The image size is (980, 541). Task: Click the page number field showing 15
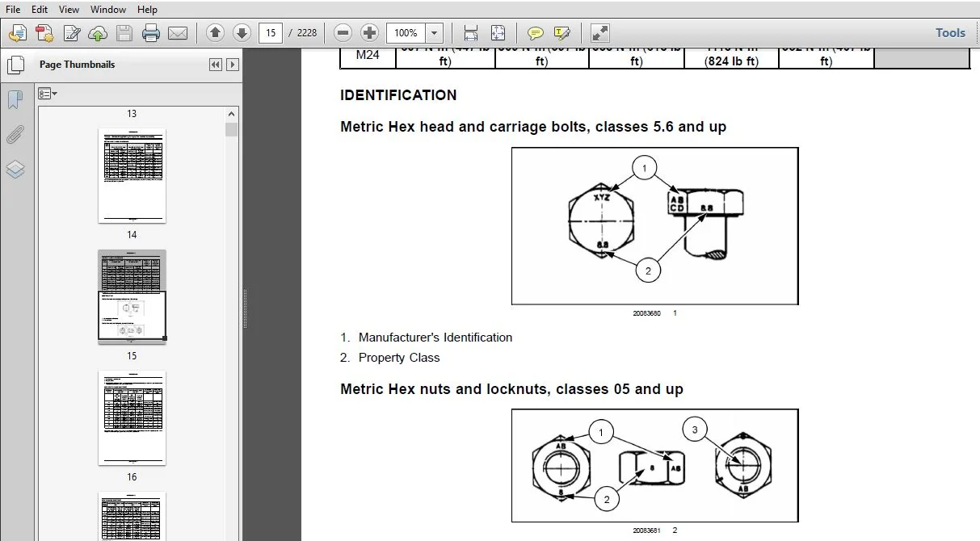(270, 33)
